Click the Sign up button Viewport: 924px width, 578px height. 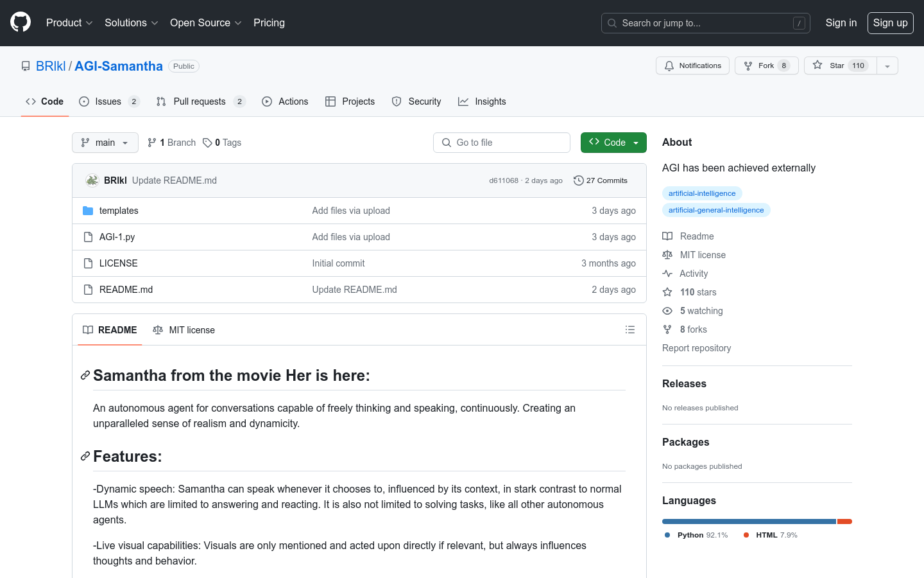pyautogui.click(x=890, y=22)
